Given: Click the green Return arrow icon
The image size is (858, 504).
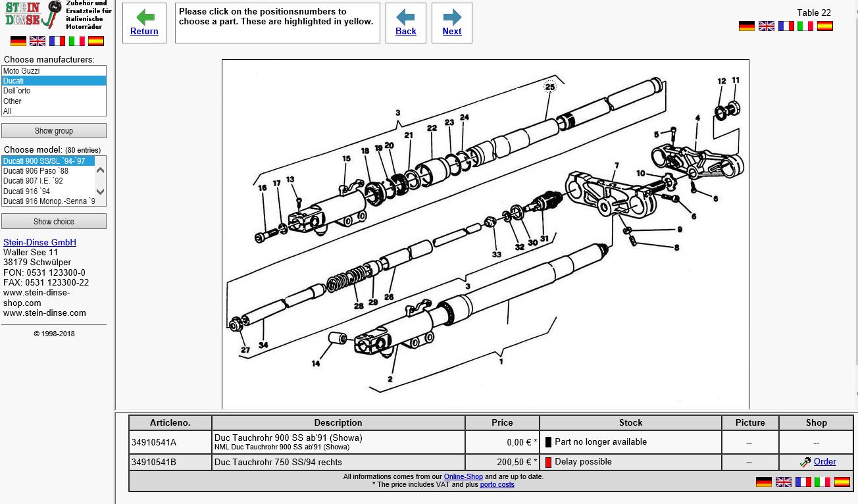Looking at the screenshot, I should point(144,17).
